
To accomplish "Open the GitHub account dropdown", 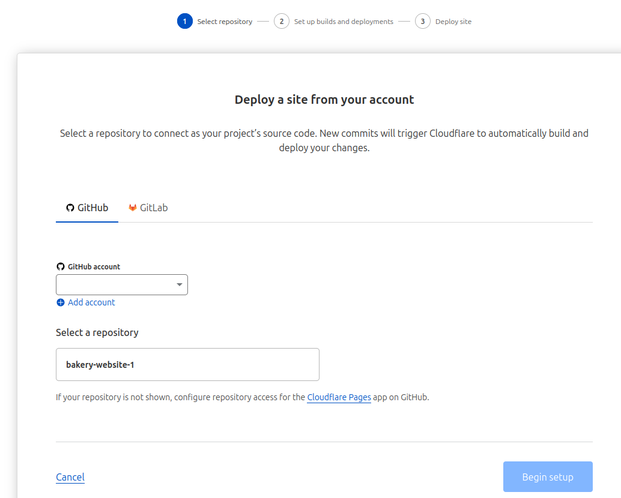I will 122,284.
